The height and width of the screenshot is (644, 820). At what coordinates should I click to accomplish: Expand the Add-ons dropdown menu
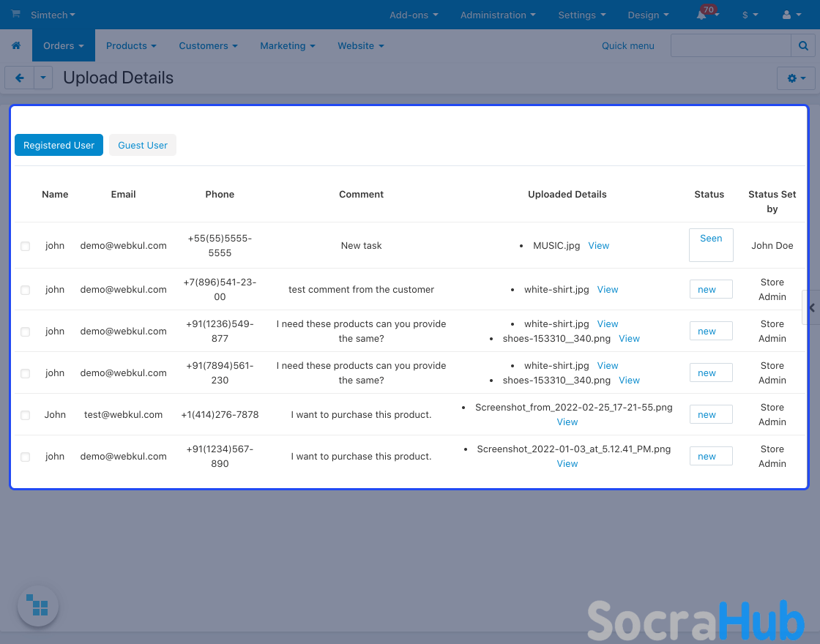pos(414,15)
